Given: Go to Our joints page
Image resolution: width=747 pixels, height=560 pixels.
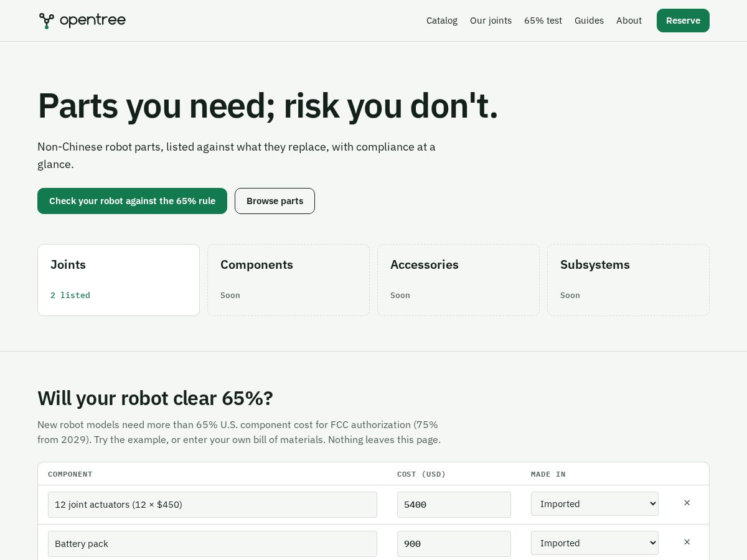Looking at the screenshot, I should (x=491, y=21).
